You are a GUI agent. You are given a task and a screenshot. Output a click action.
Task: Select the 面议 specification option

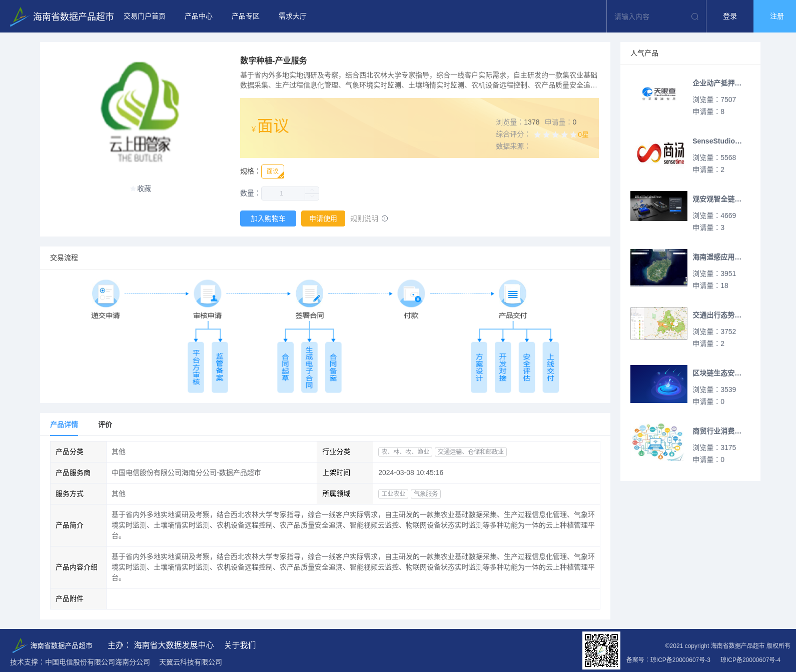[x=273, y=171]
